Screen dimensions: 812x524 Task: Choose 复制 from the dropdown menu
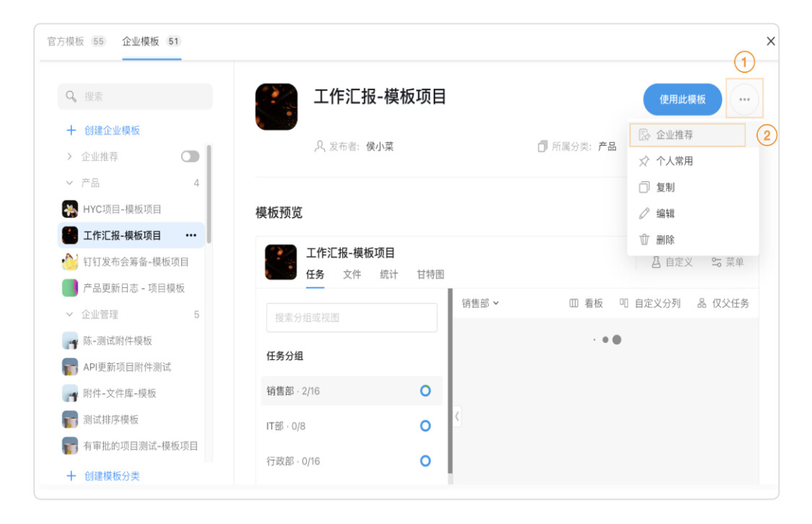693,187
